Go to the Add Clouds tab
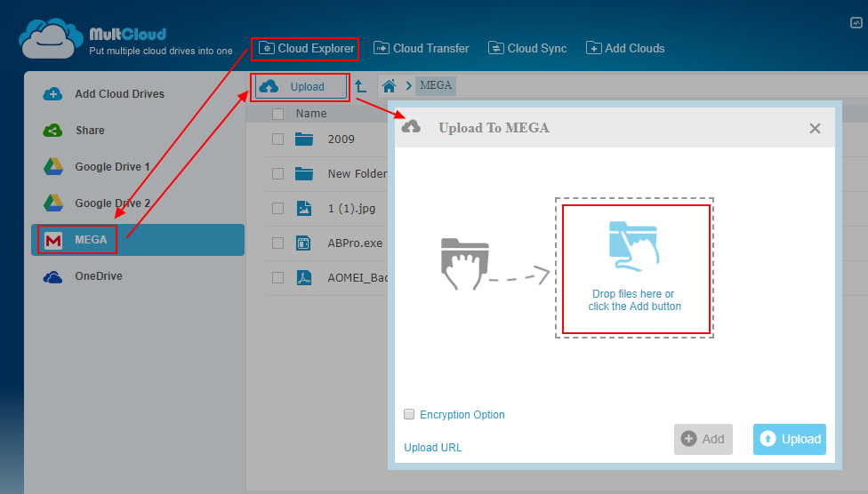 pos(625,49)
